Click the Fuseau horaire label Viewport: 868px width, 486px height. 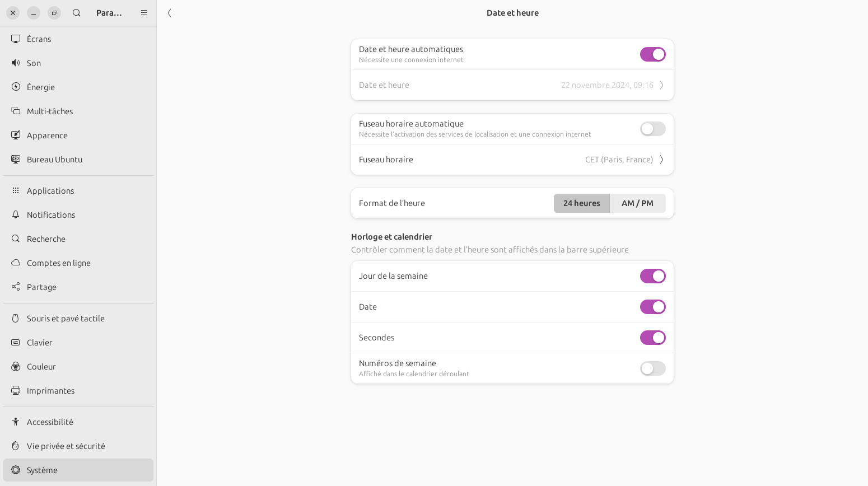pos(386,160)
